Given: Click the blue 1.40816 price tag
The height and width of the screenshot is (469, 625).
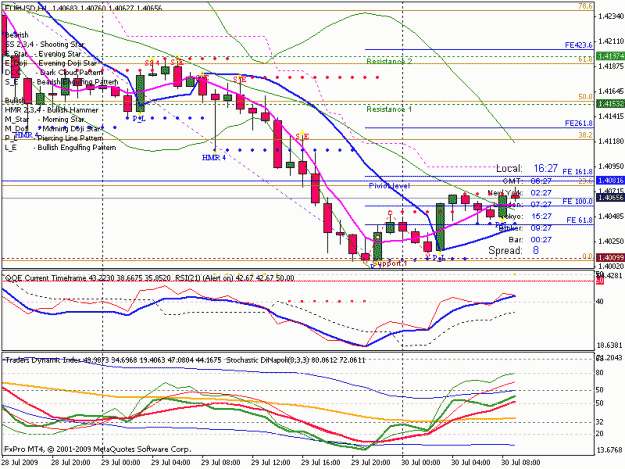Looking at the screenshot, I should 610,181.
